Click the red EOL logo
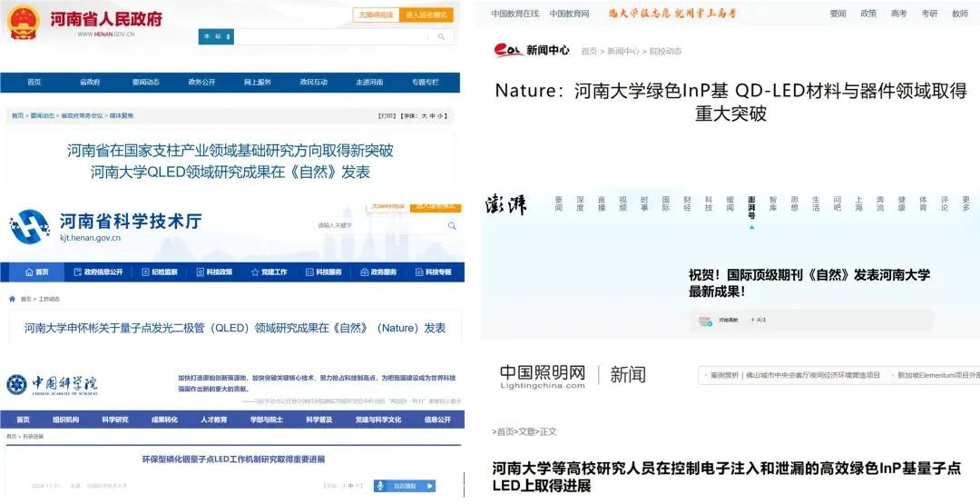Screen dimensions: 980x504 (508, 50)
